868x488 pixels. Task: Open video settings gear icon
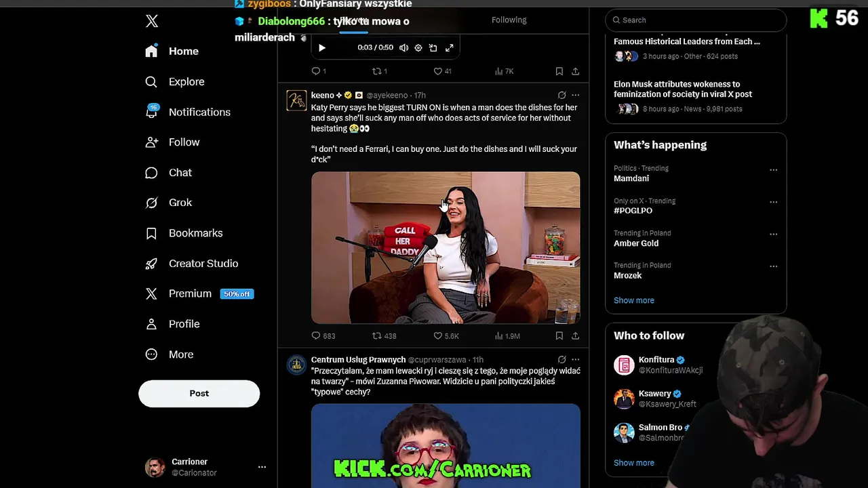(418, 48)
